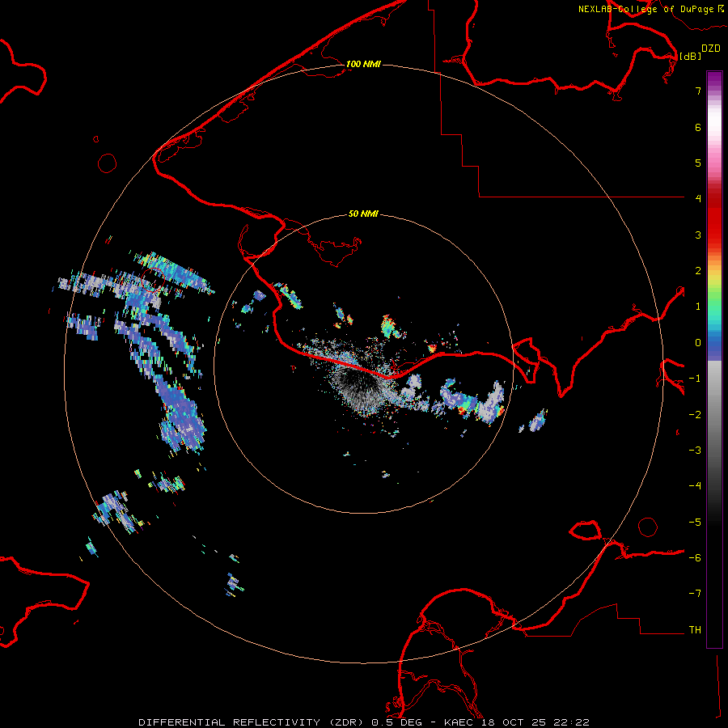Click the DZD product label above color bar

[711, 49]
